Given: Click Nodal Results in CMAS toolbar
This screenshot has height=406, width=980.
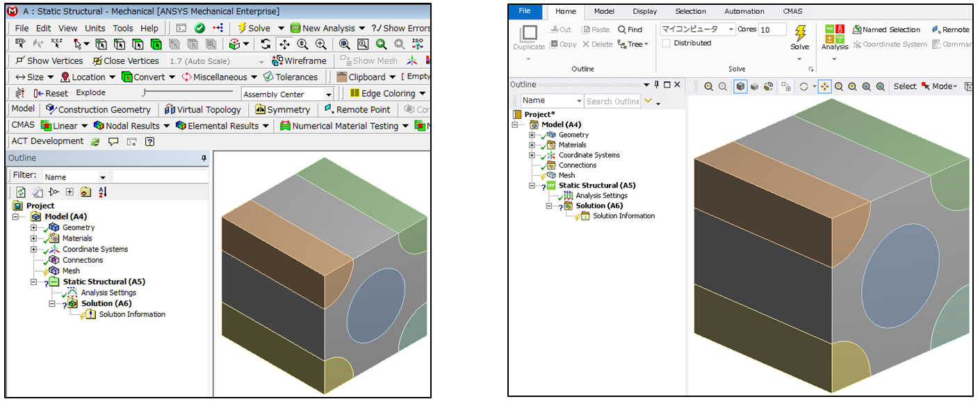Looking at the screenshot, I should click(126, 126).
